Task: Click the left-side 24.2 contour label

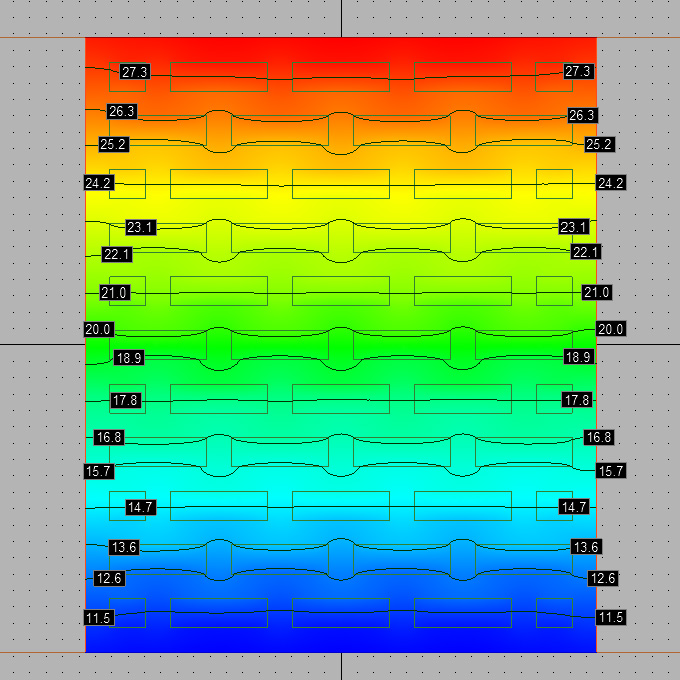Action: (x=99, y=183)
